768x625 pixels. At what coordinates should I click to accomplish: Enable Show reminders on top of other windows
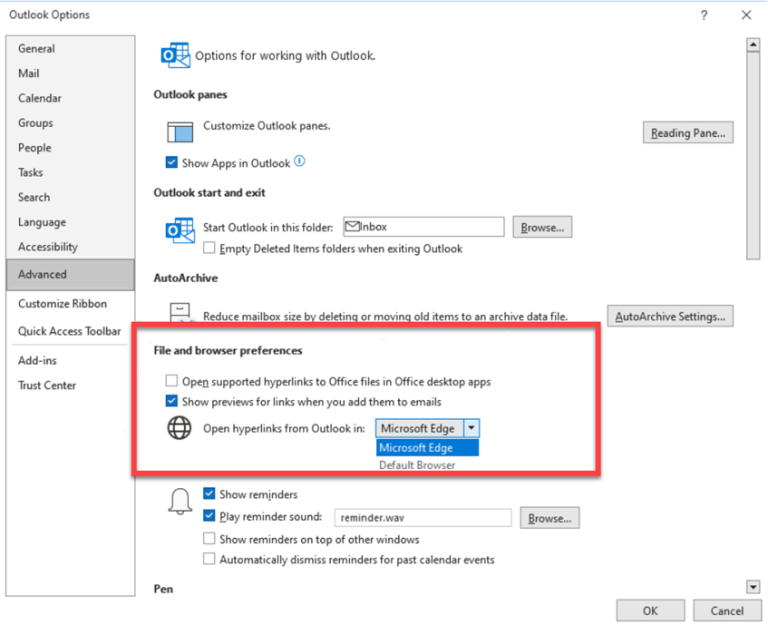click(209, 539)
